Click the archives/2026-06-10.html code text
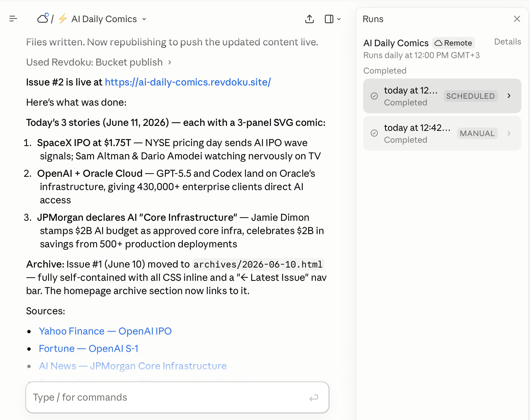Screen dimensions: 530x420 click(258, 264)
